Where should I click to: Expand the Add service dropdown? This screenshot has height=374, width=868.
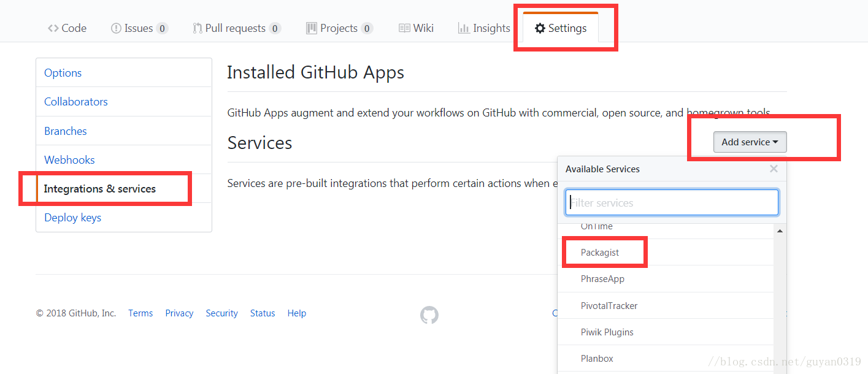[x=750, y=142]
